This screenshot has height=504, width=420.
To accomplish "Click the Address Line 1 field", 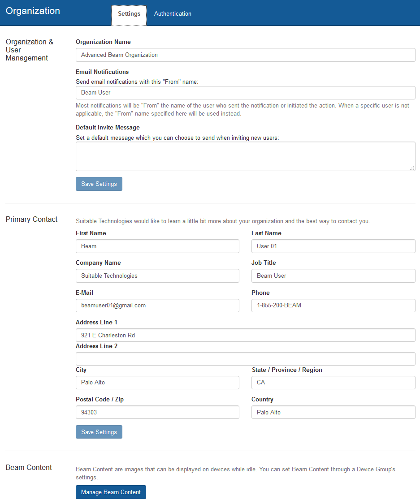I will 245,336.
